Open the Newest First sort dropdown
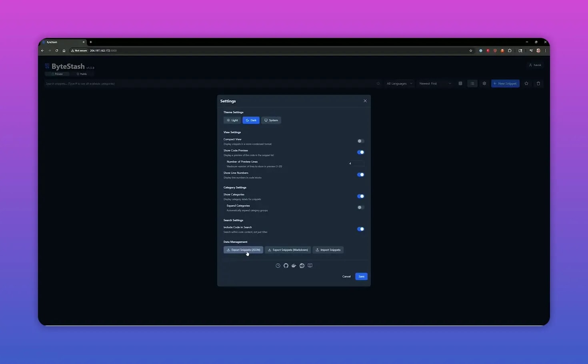This screenshot has height=364, width=588. [x=435, y=84]
